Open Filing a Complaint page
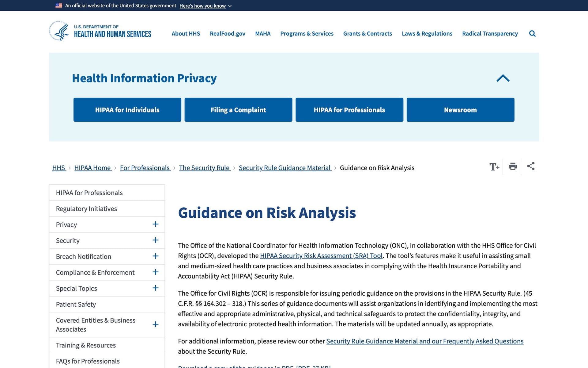Screen dimensions: 588x368 point(238,109)
